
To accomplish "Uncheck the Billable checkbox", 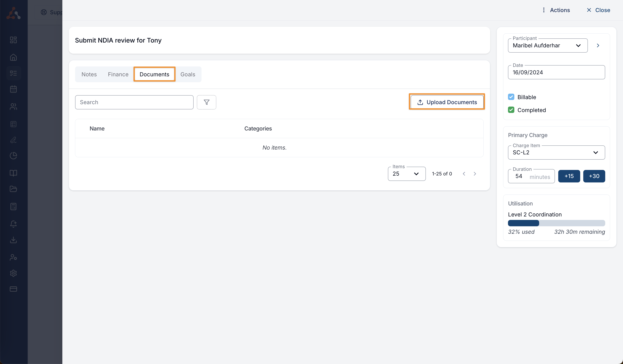I will [x=511, y=97].
